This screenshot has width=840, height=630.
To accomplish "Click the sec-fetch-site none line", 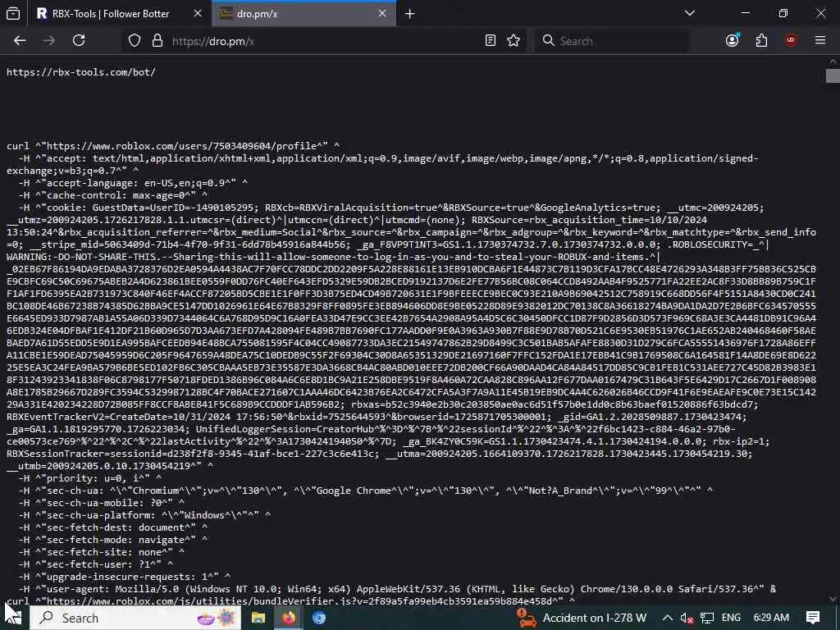I will [101, 552].
